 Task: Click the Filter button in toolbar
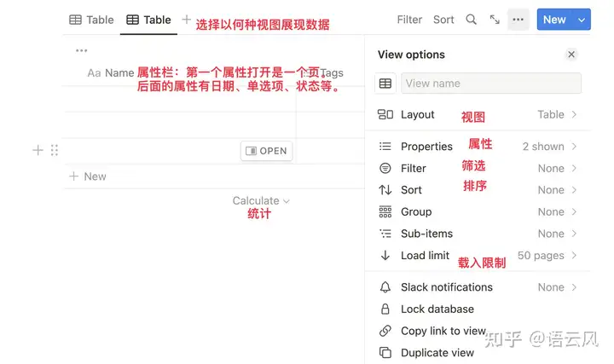pyautogui.click(x=409, y=20)
